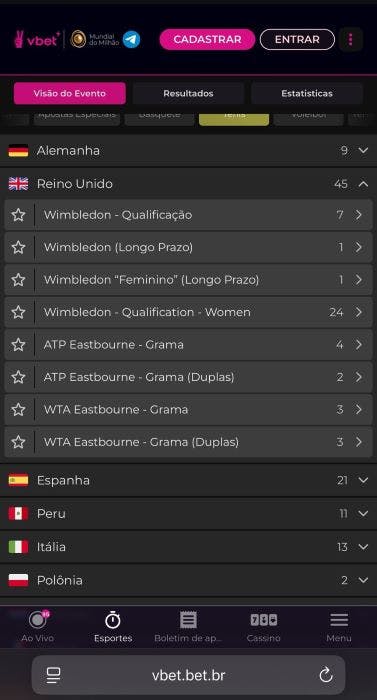Collapse the Reino Unido section

(364, 183)
